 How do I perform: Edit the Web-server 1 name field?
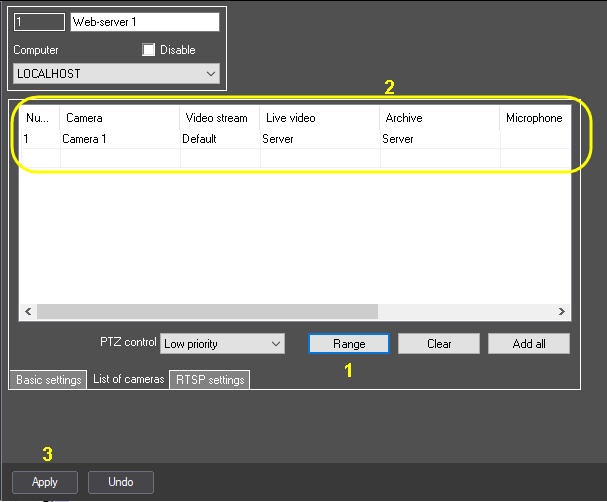point(145,22)
